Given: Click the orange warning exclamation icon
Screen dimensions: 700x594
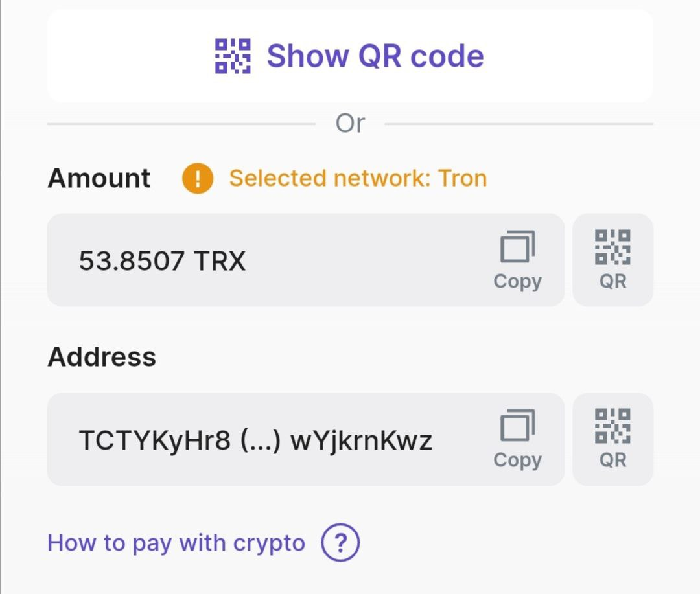Looking at the screenshot, I should click(x=198, y=178).
